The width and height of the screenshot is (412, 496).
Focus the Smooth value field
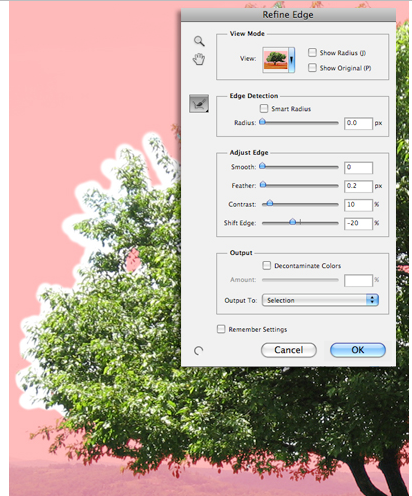click(x=358, y=167)
